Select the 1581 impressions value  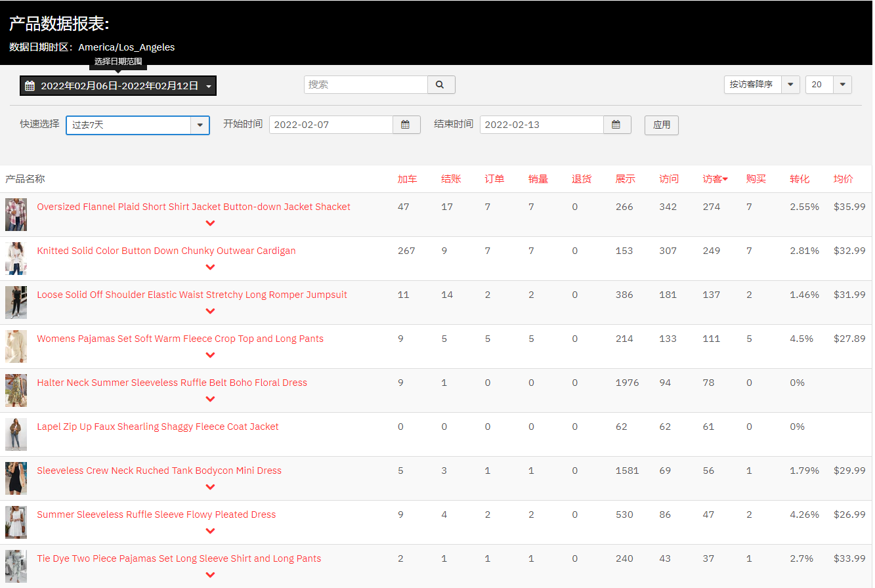627,471
